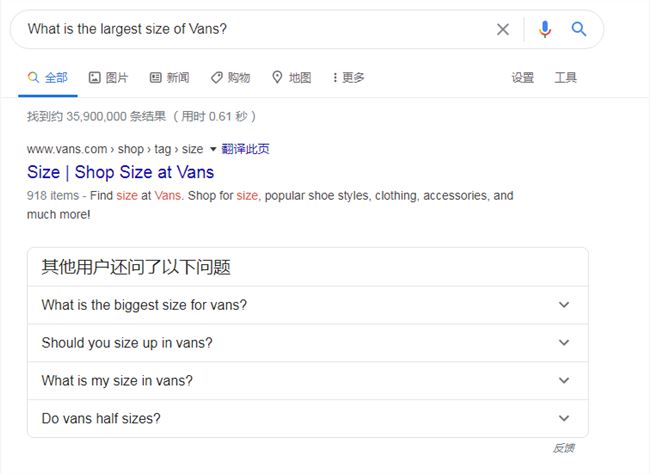Open 设置 settings menu
650x474 pixels.
(x=522, y=78)
